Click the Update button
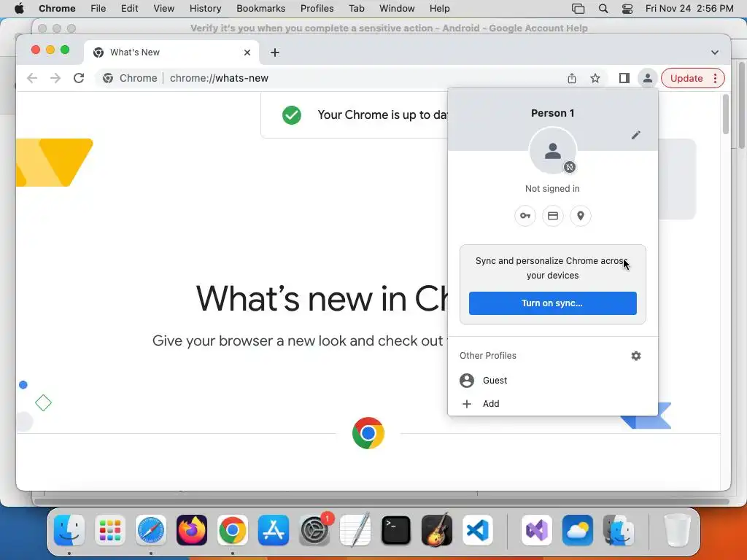Viewport: 747px width, 560px height. point(686,78)
